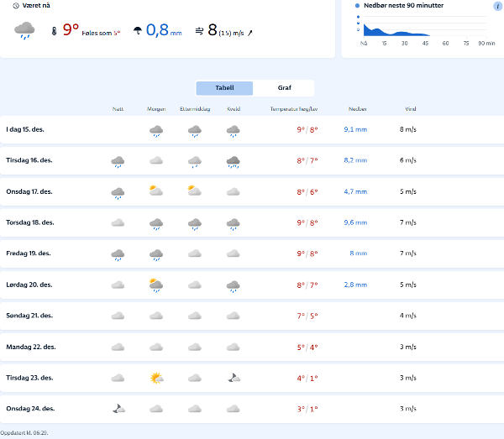Open details for Søndag 21. des.
This screenshot has height=439, width=504.
[252, 316]
